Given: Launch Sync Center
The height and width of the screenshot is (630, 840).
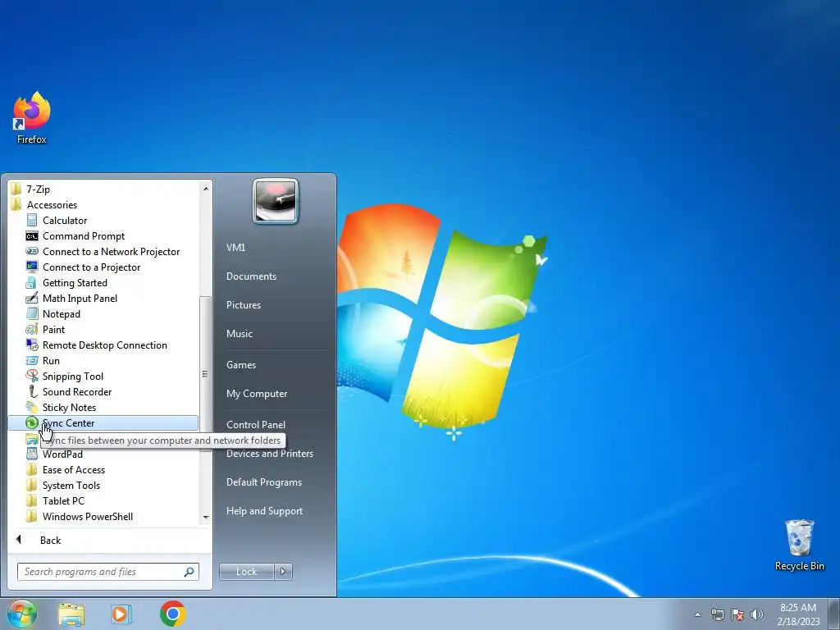Looking at the screenshot, I should tap(103, 422).
